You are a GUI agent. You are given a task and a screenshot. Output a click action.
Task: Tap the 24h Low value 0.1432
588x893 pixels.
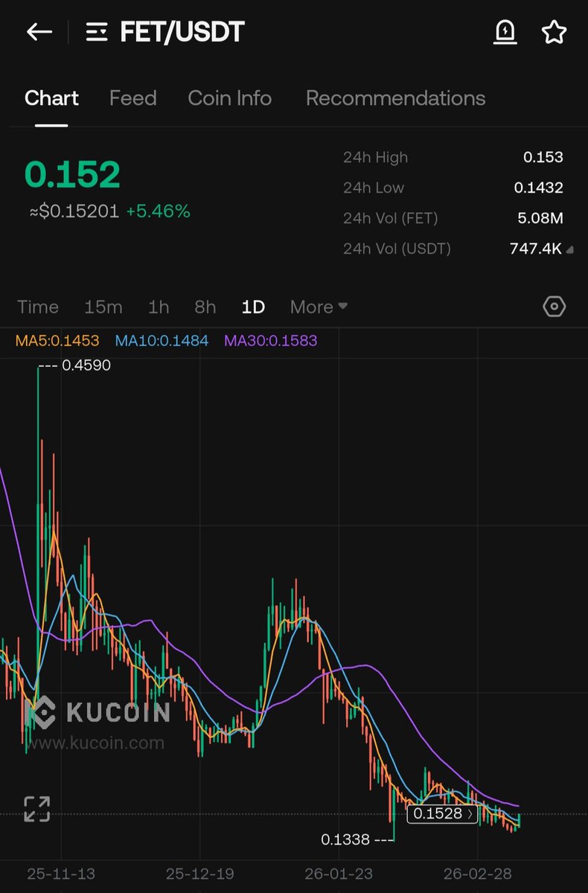539,188
